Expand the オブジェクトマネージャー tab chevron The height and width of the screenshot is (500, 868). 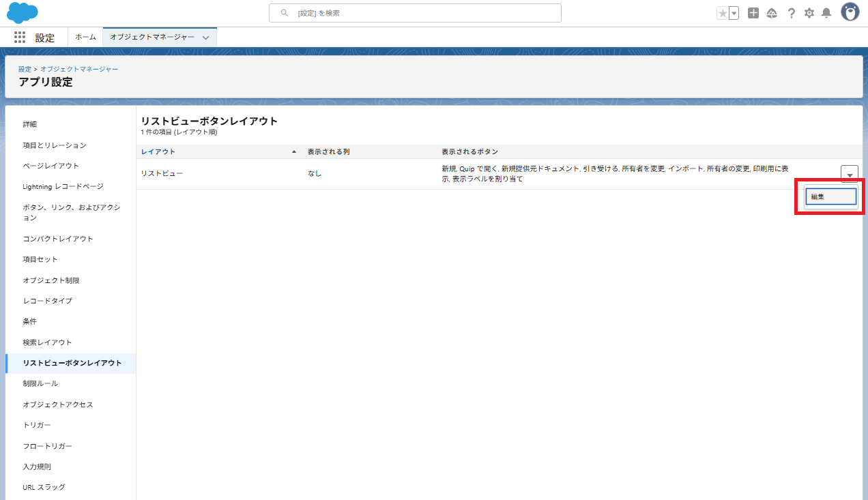tap(206, 38)
